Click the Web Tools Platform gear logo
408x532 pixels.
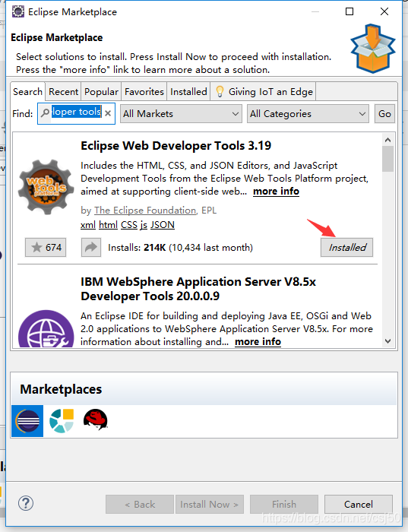pyautogui.click(x=46, y=187)
